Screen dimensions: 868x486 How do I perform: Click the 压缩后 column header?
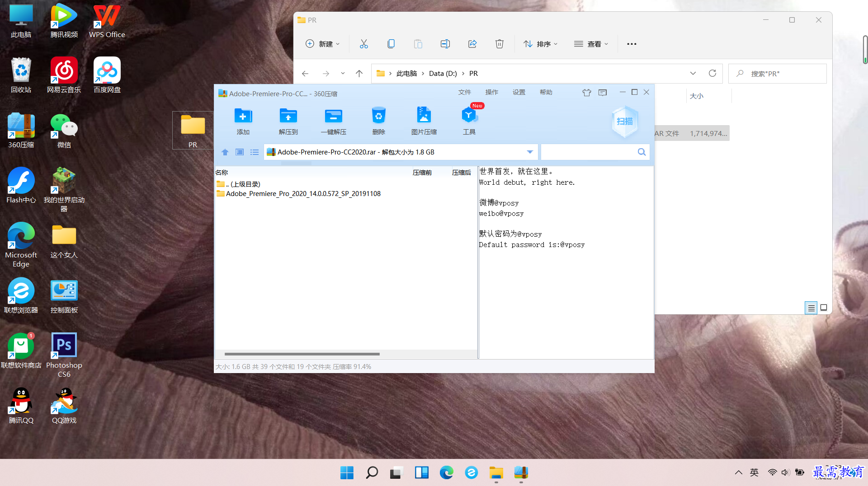click(462, 173)
